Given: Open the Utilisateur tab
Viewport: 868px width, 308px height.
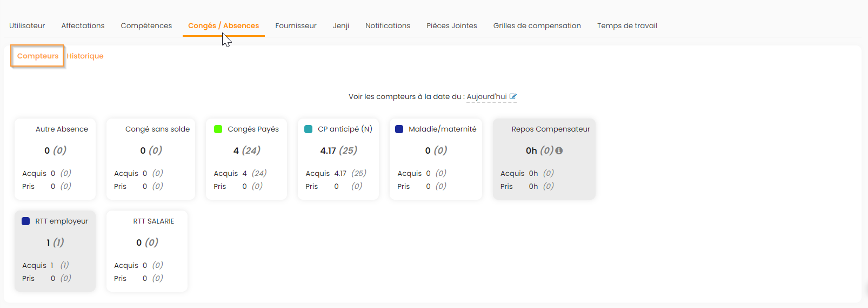Looking at the screenshot, I should point(27,25).
